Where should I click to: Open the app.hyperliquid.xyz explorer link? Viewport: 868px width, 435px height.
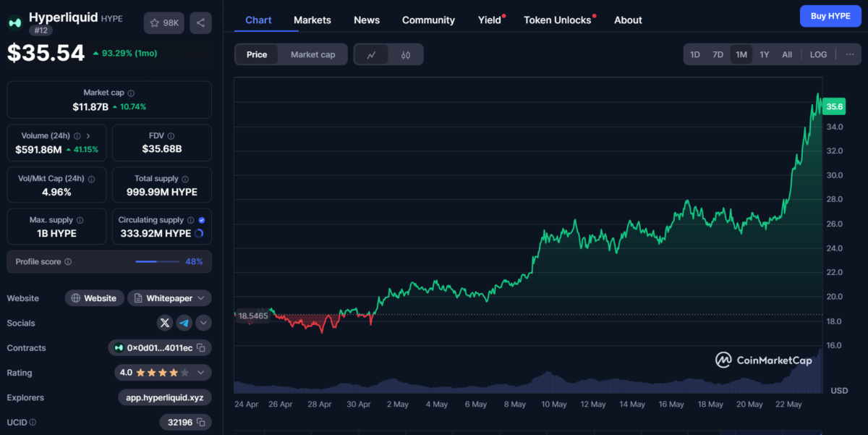pos(164,397)
